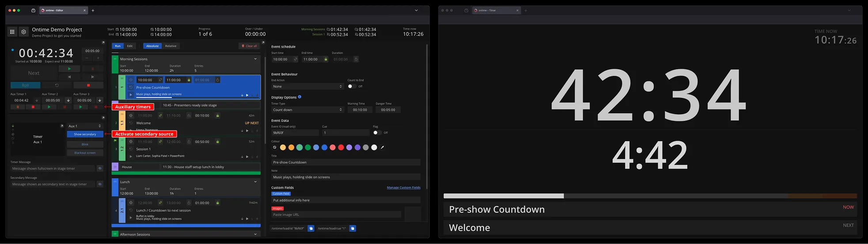Open the apps grid menu

[12, 32]
